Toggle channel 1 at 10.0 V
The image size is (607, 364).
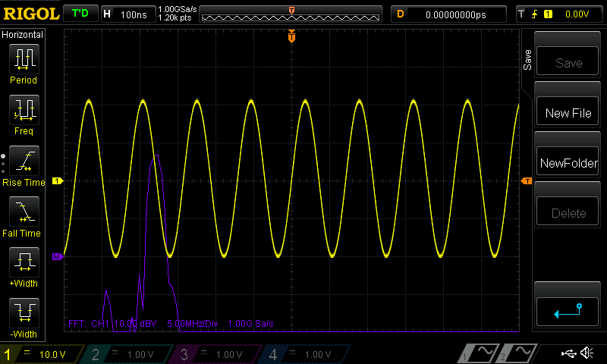[42, 354]
